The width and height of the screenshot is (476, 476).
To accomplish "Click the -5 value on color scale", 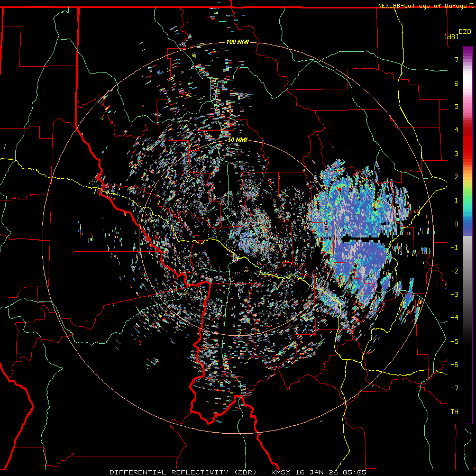I will pyautogui.click(x=454, y=342).
